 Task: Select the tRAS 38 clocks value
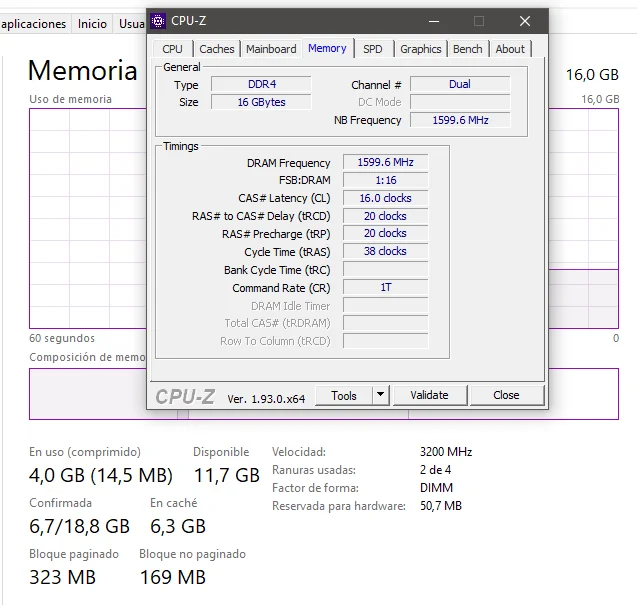[386, 251]
